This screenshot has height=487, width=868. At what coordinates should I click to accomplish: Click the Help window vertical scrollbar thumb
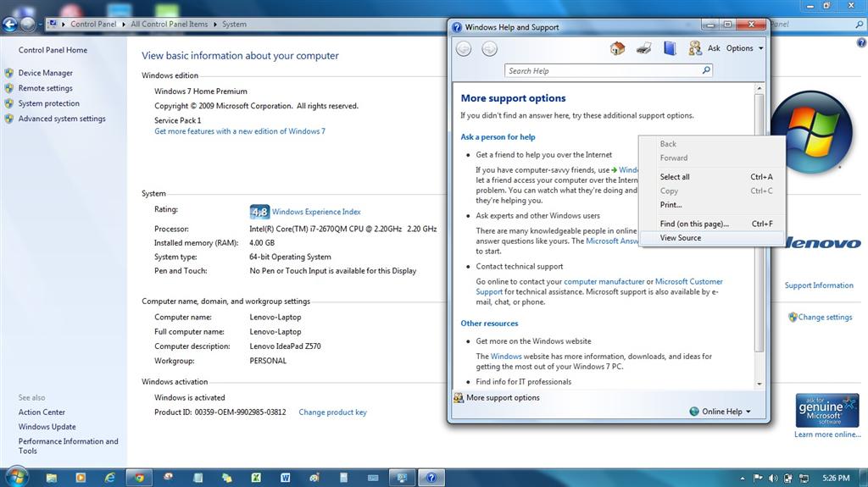coord(759,221)
